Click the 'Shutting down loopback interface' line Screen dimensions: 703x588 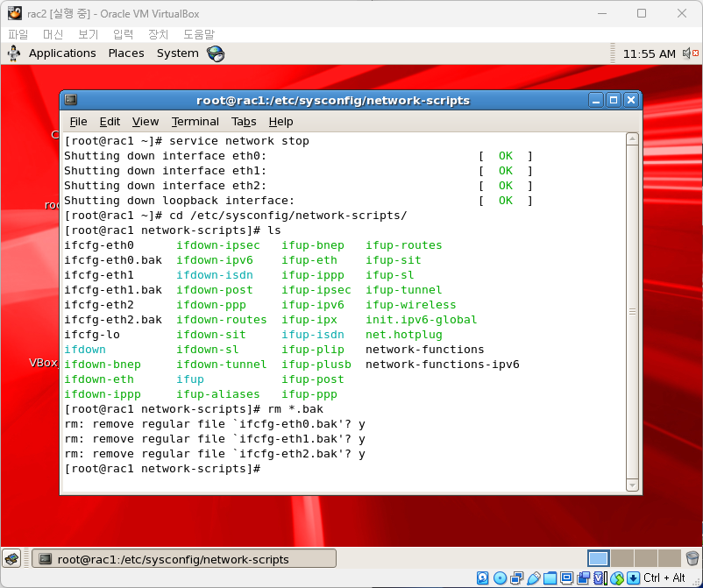pyautogui.click(x=180, y=201)
